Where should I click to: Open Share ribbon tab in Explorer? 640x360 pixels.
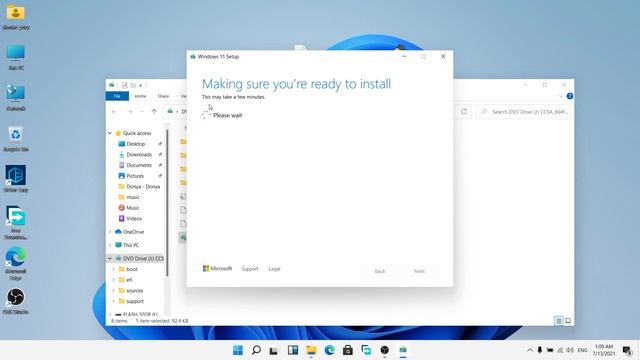(x=163, y=96)
